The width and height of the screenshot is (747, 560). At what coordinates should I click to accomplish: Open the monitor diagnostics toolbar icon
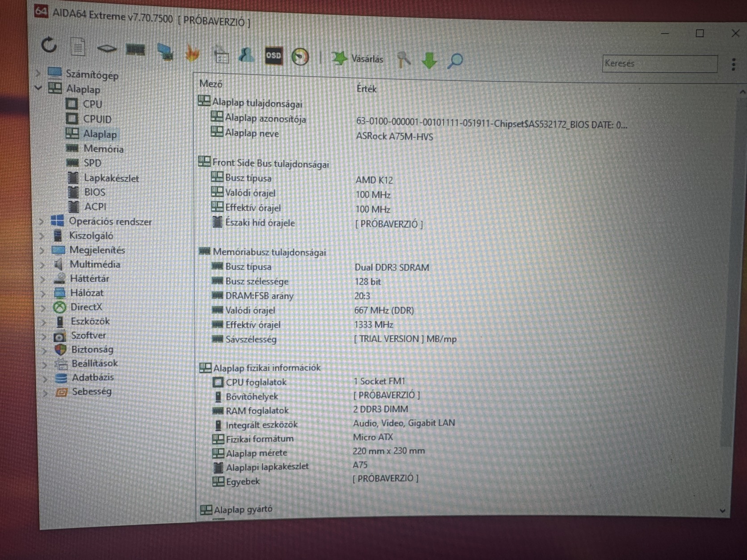(221, 54)
